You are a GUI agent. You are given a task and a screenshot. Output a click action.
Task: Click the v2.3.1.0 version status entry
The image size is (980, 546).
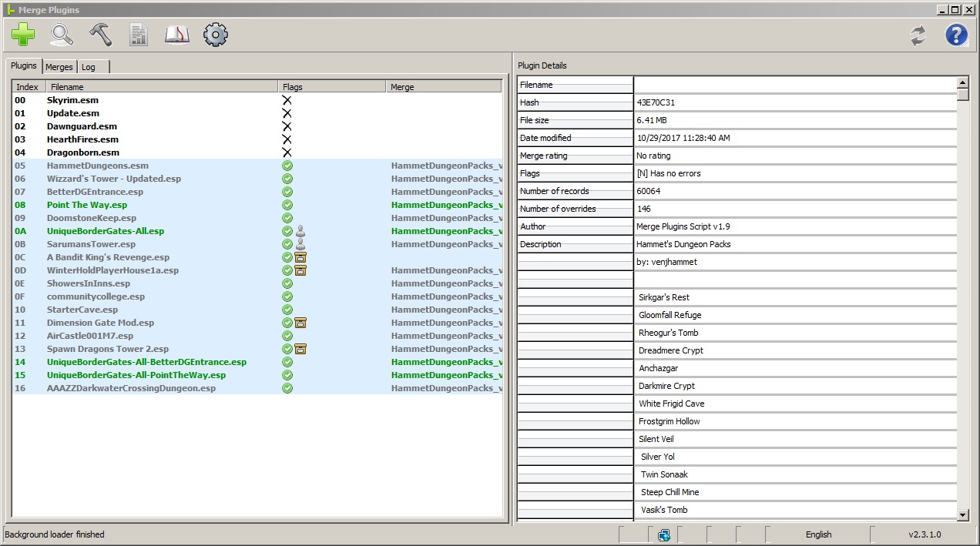tap(924, 534)
